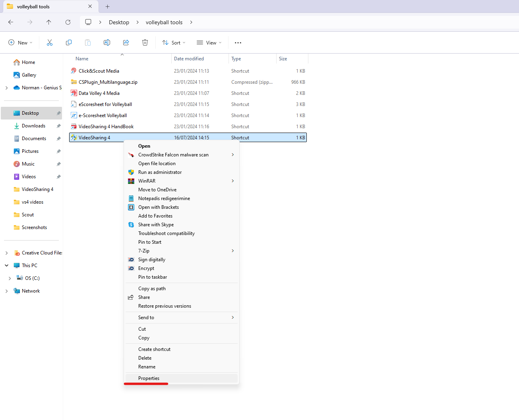Select Create shortcut
Viewport: 519px width, 420px height.
182,349
